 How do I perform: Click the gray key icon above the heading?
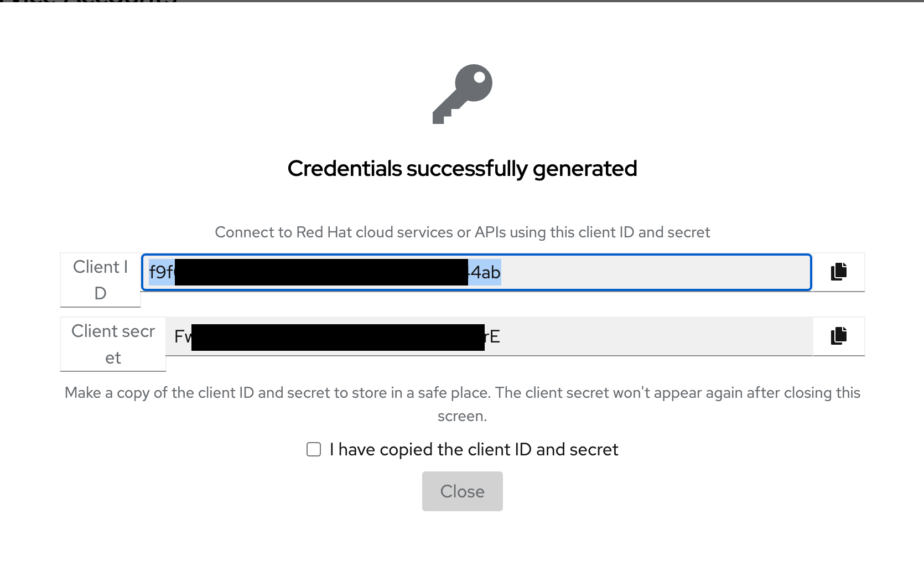[463, 94]
